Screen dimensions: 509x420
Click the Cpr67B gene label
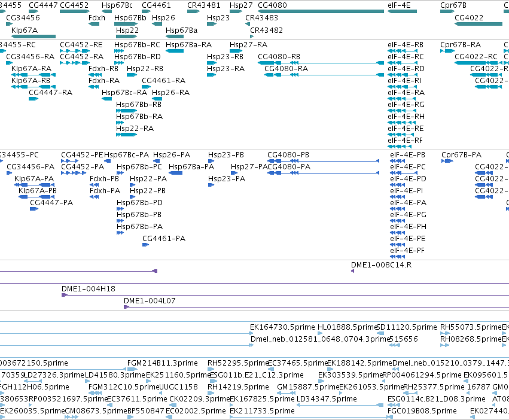click(453, 5)
